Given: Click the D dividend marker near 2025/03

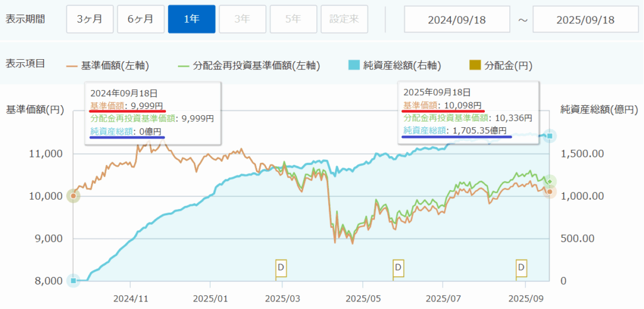Looking at the screenshot, I should pyautogui.click(x=281, y=267).
